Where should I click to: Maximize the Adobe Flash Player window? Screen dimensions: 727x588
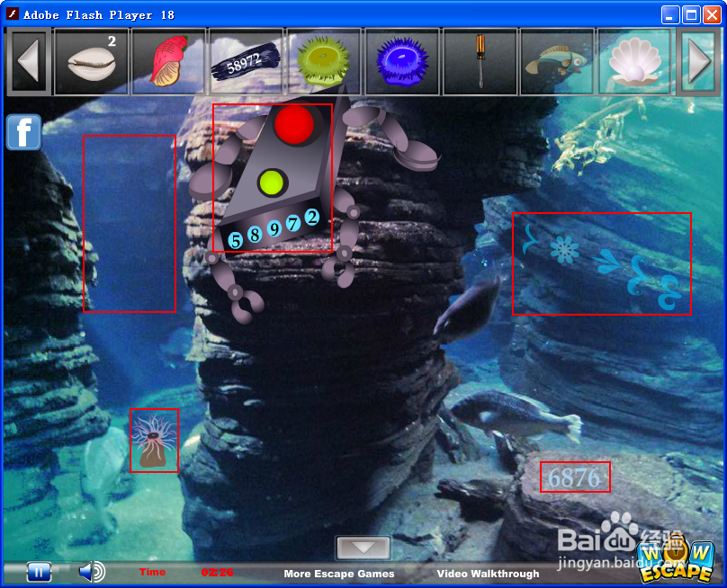click(x=691, y=14)
